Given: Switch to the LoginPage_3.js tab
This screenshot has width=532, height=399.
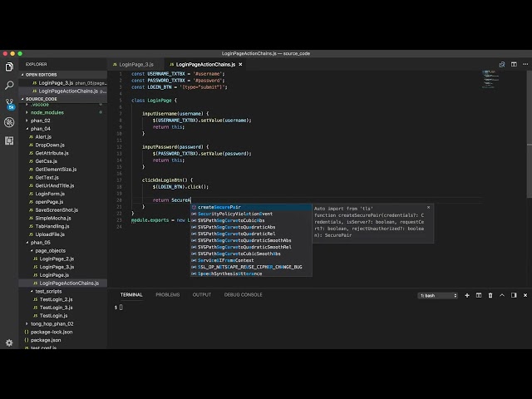Looking at the screenshot, I should click(135, 64).
